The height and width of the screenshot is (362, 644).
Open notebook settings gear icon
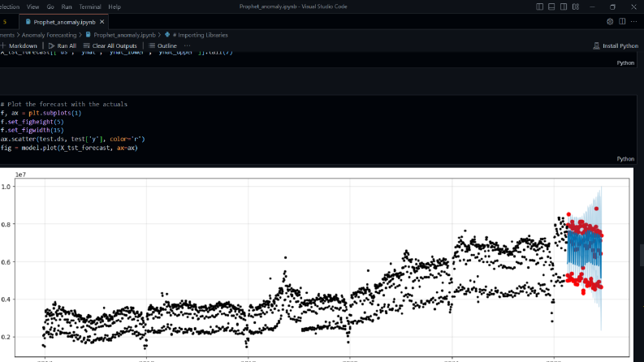tap(610, 21)
